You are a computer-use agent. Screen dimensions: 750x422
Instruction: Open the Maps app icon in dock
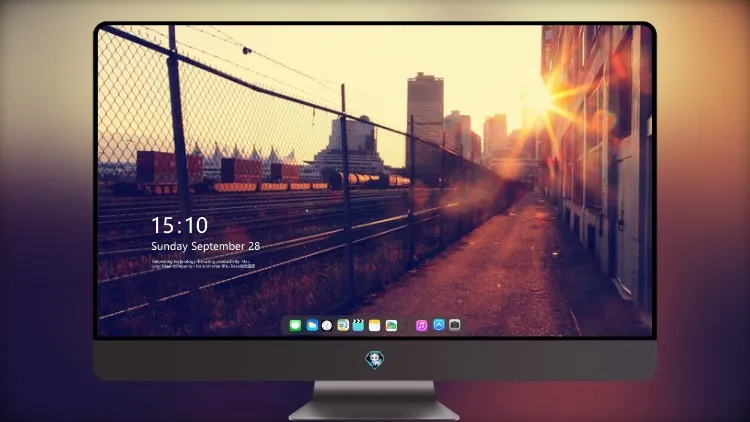343,325
